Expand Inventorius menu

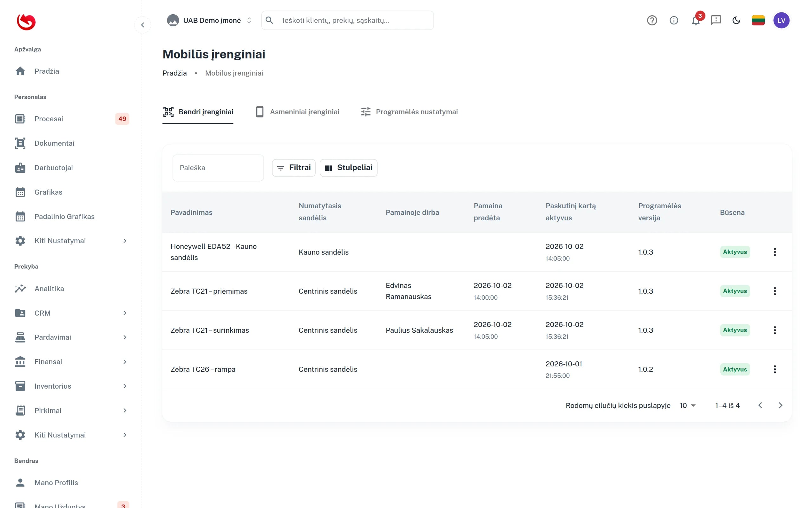71,386
